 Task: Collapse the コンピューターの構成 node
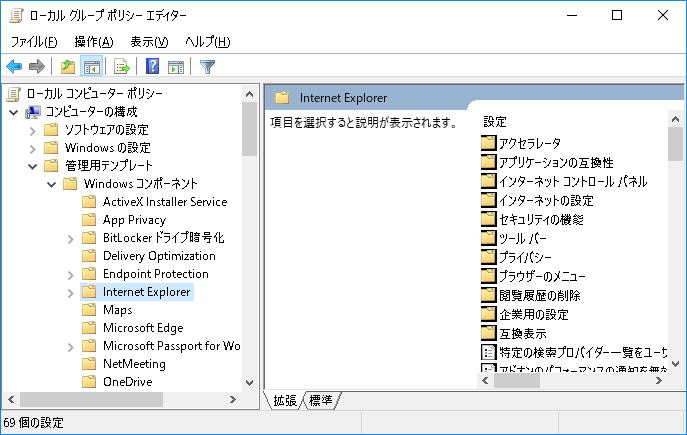pyautogui.click(x=14, y=112)
